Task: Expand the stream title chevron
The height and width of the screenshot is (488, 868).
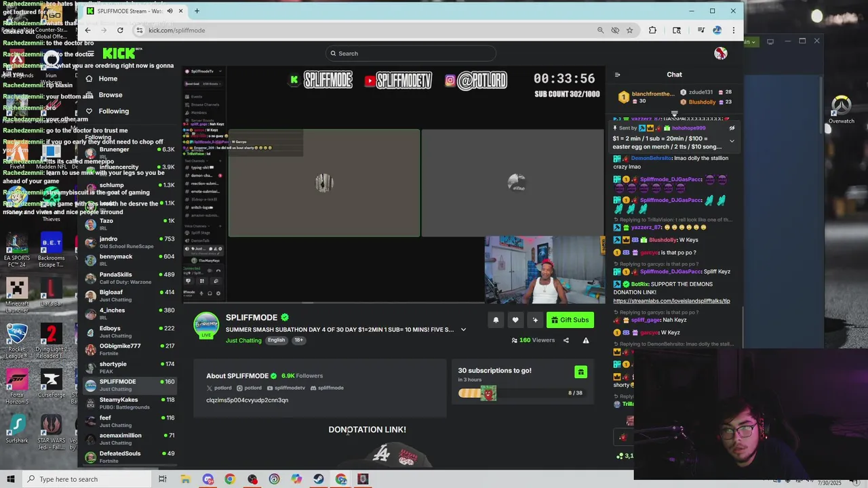Action: (463, 330)
